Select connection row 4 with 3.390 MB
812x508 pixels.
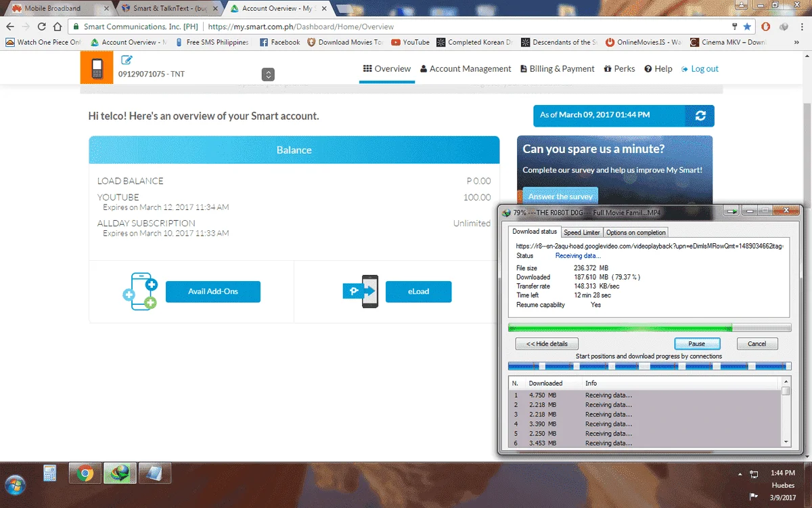[644, 423]
